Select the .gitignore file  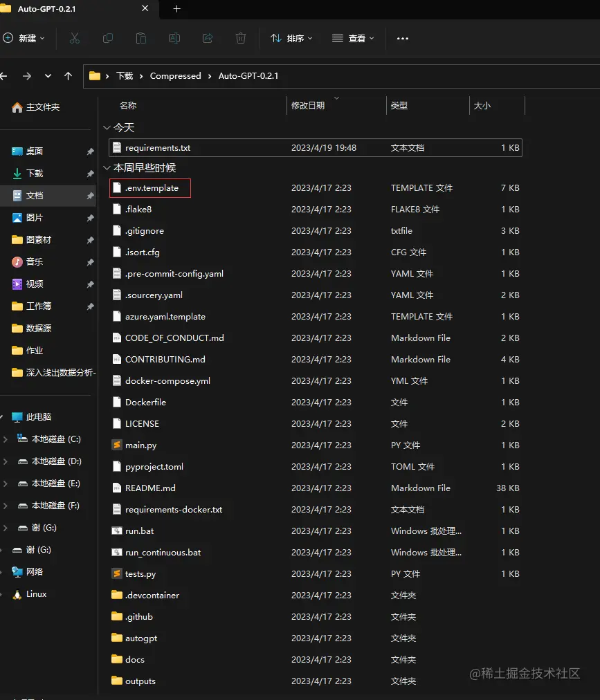(x=316, y=231)
